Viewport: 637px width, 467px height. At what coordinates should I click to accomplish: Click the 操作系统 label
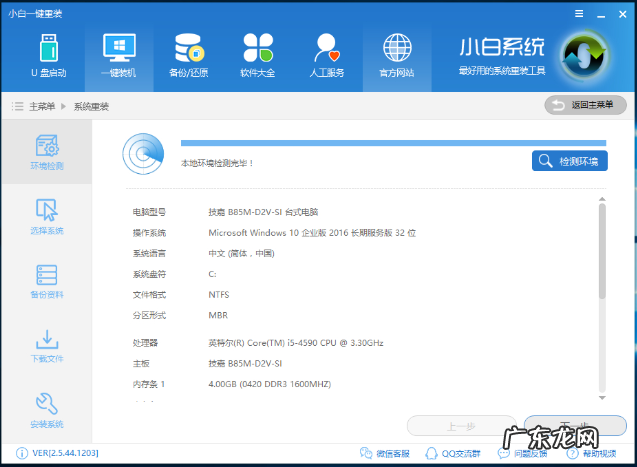click(149, 233)
